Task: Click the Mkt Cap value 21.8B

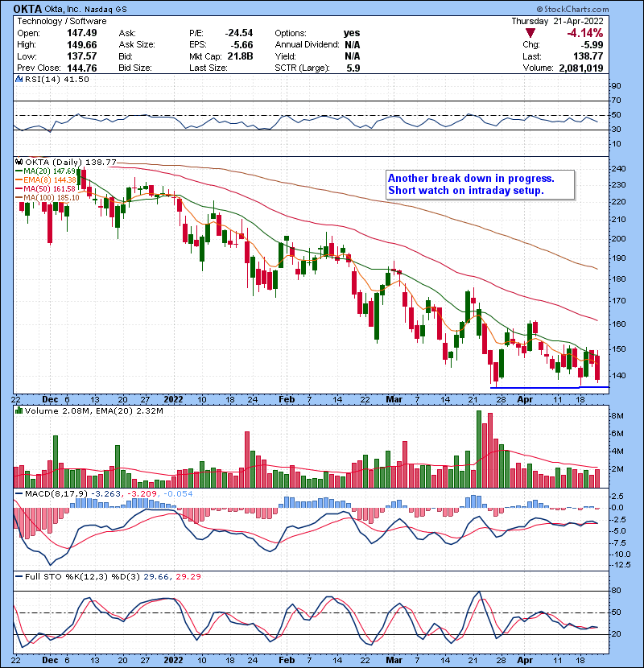Action: click(240, 56)
